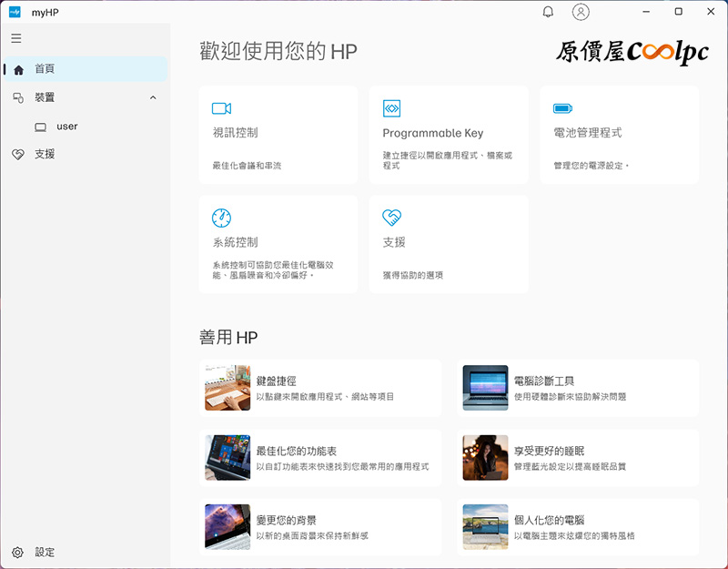Click the notification bell icon
The height and width of the screenshot is (569, 728).
(548, 12)
